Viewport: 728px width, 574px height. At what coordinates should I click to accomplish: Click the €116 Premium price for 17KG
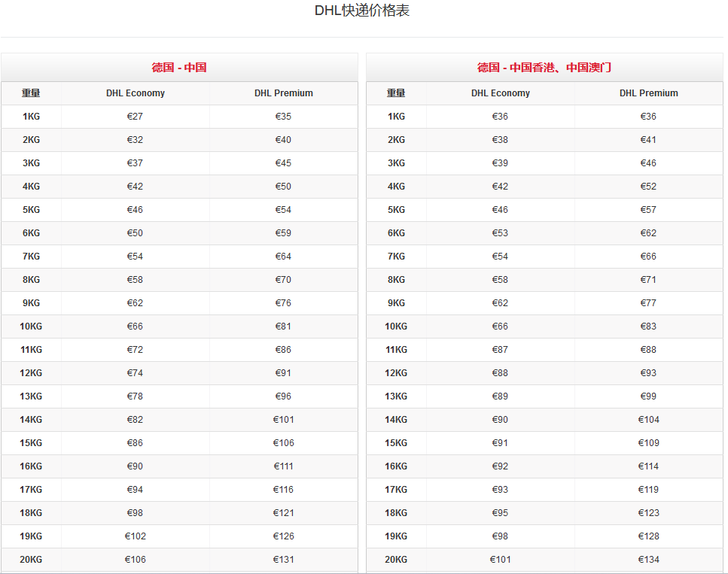click(283, 490)
